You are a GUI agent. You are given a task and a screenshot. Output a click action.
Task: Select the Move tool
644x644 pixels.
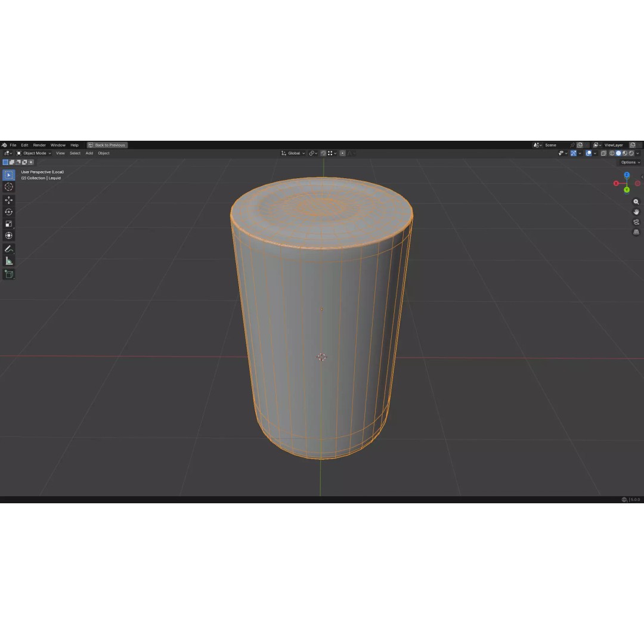point(8,200)
